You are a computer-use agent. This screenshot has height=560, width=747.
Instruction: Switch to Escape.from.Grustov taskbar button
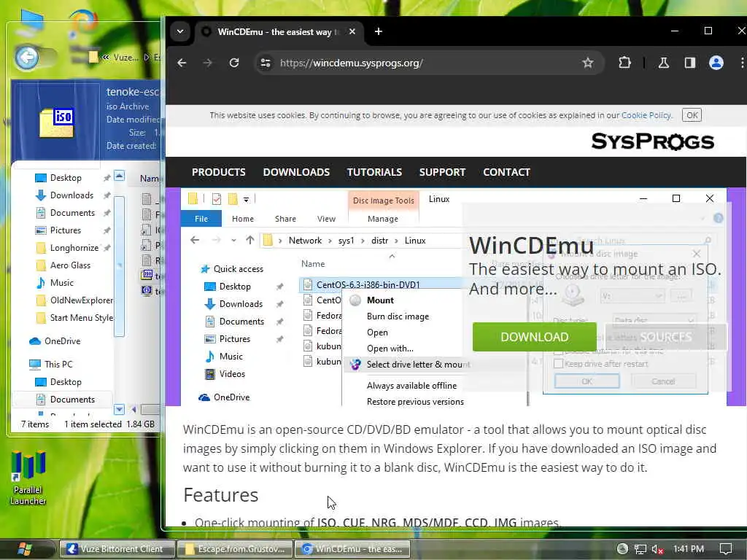234,549
